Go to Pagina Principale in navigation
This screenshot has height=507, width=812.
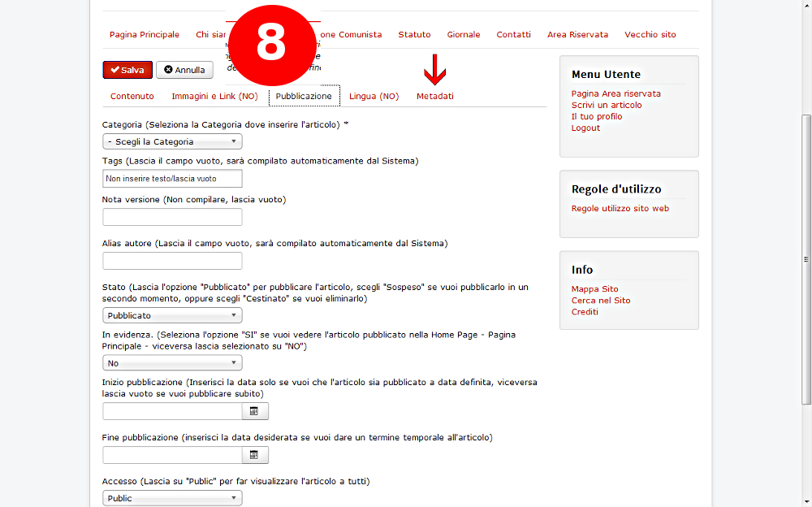145,35
